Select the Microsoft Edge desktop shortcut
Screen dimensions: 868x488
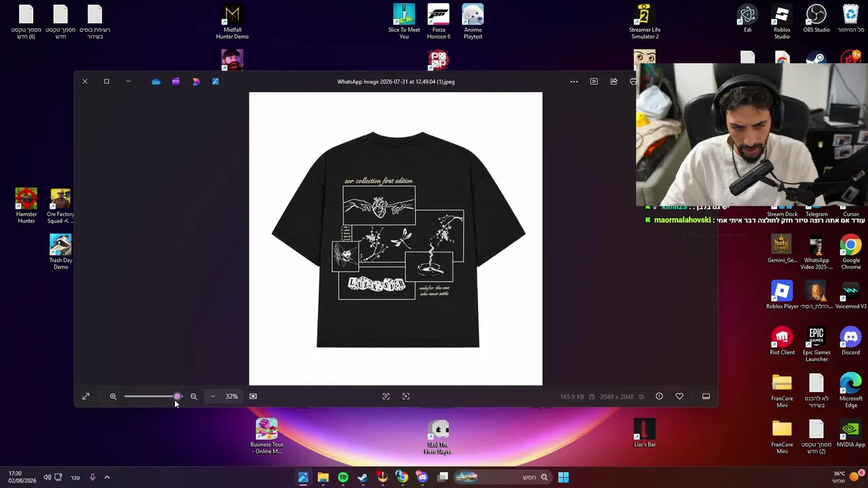851,390
